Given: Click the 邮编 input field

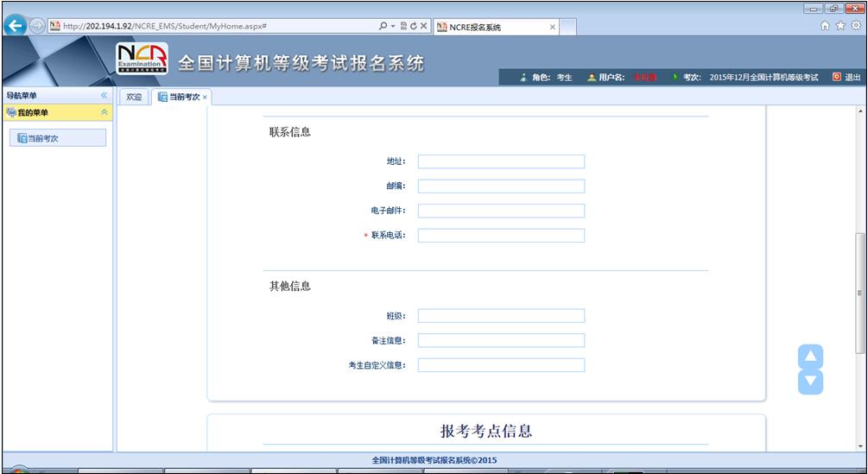Looking at the screenshot, I should point(501,186).
